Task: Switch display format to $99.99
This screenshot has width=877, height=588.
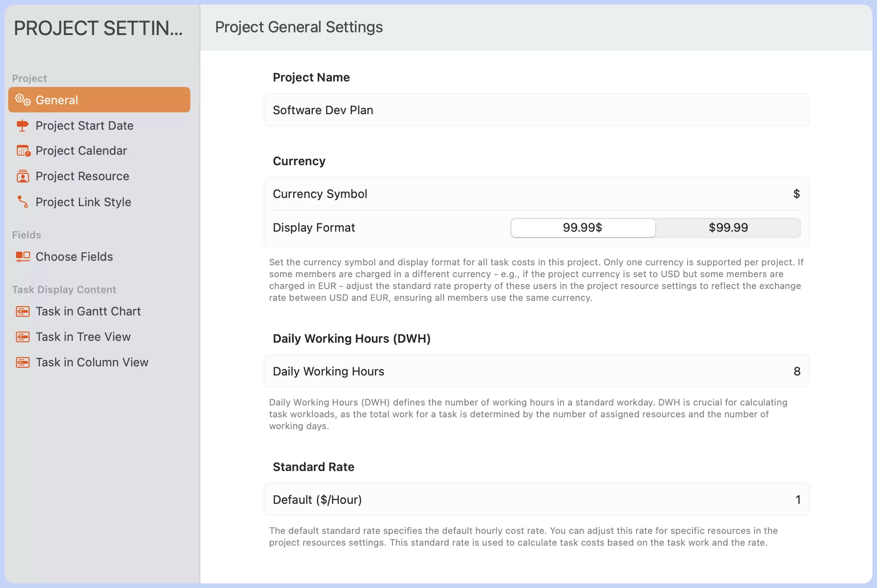Action: pyautogui.click(x=728, y=228)
